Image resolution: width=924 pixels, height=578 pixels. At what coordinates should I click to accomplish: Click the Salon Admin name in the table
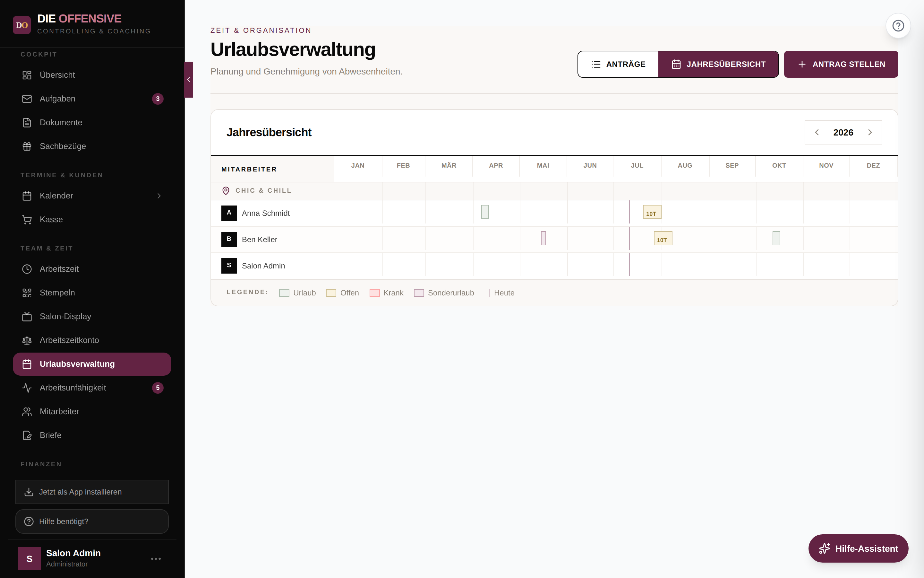(x=263, y=266)
